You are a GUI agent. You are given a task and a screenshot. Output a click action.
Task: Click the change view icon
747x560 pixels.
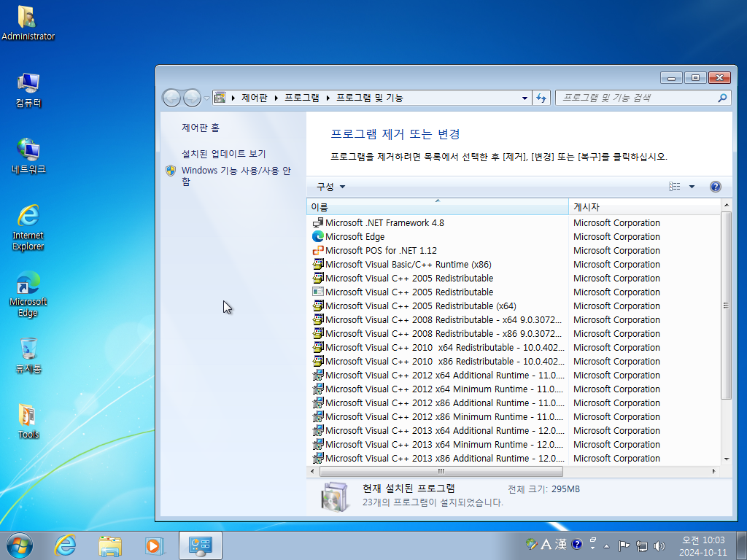tap(675, 187)
